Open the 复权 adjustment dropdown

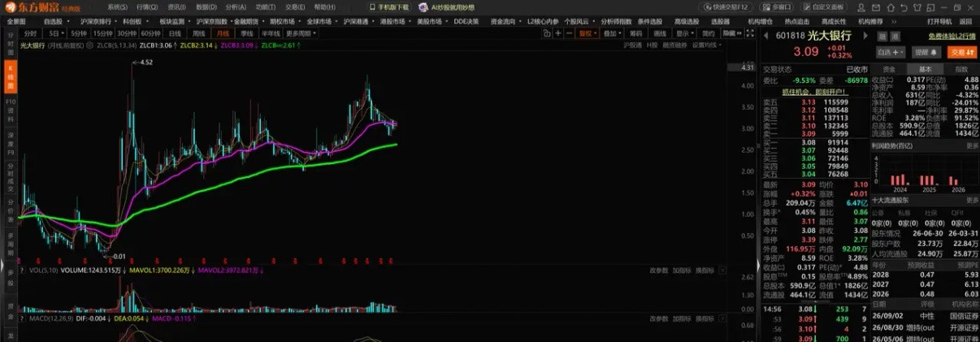(x=588, y=33)
